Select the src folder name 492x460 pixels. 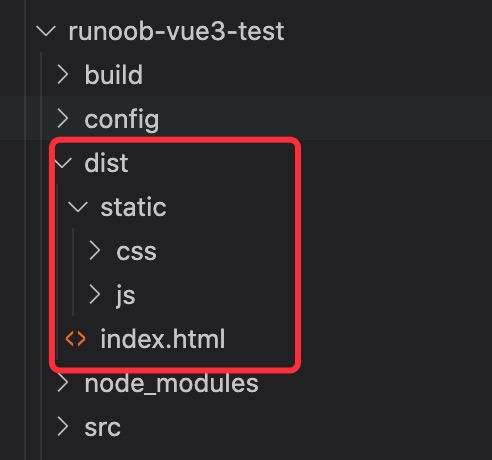pos(102,428)
